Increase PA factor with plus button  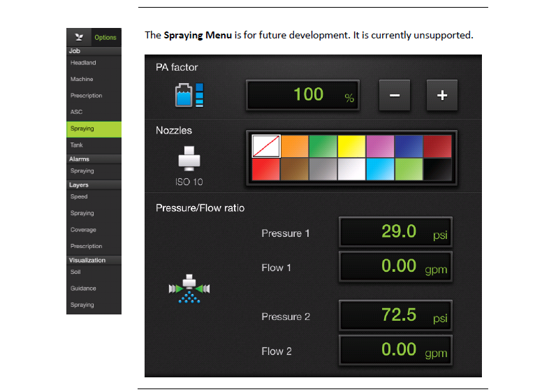[x=442, y=95]
